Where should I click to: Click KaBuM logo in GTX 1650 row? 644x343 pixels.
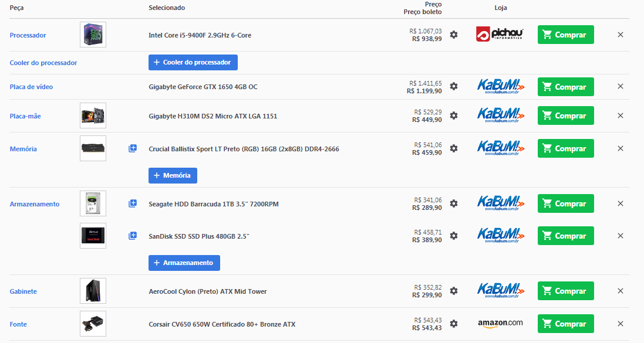click(x=501, y=87)
